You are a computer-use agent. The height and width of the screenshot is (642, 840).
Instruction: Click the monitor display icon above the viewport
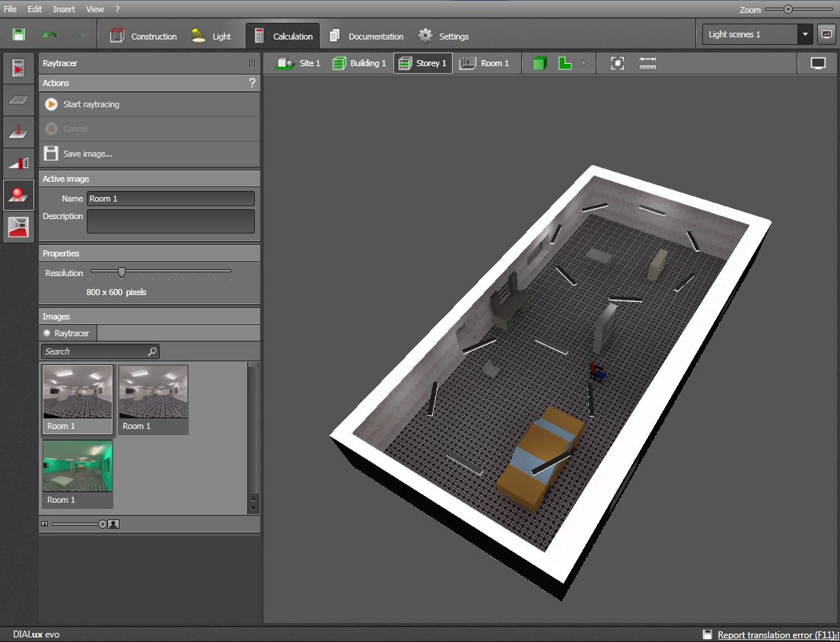click(818, 63)
